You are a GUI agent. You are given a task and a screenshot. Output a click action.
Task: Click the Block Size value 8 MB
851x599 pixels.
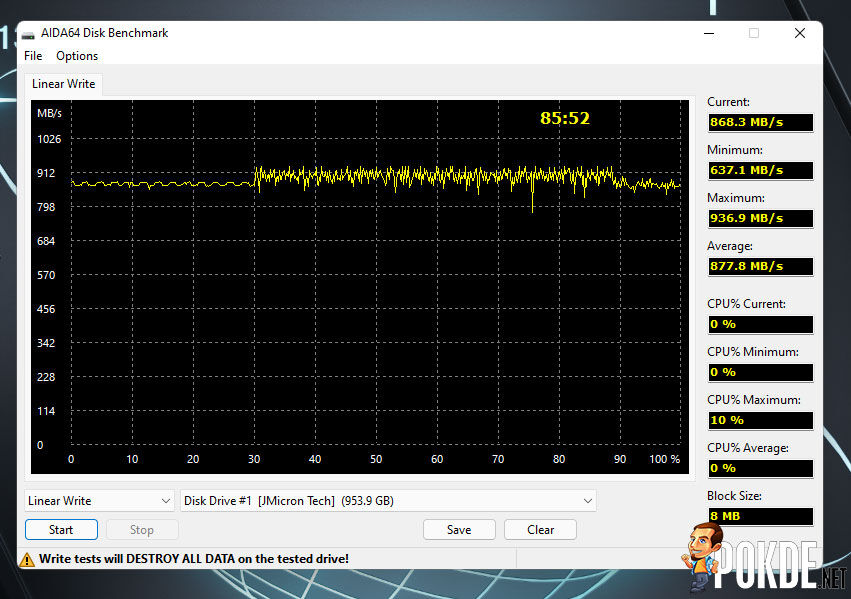point(760,516)
